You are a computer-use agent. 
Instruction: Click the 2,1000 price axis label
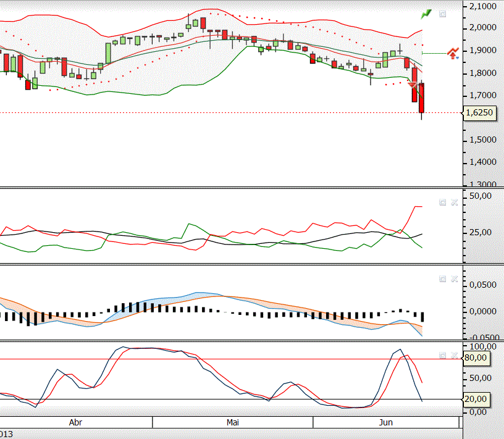[x=483, y=6]
